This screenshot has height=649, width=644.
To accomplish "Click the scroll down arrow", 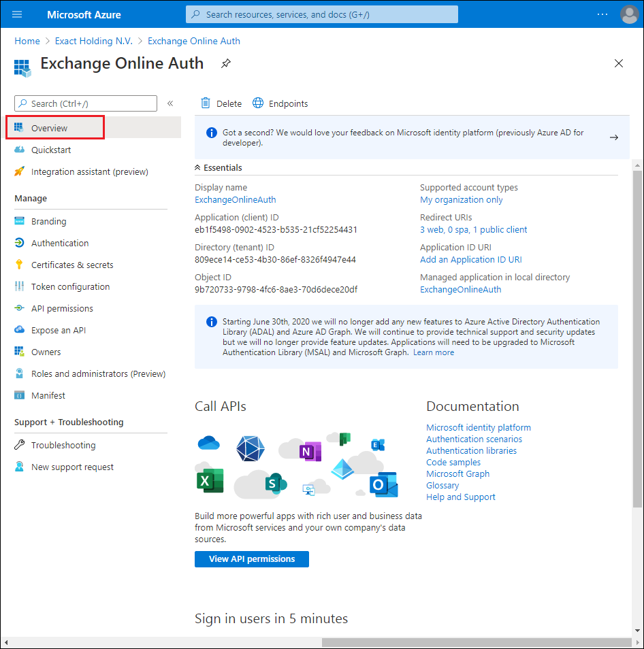I will coord(637,631).
